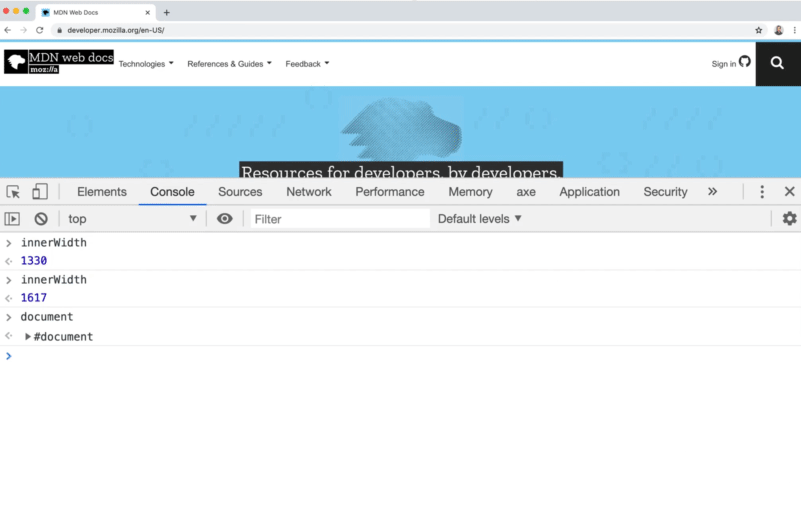
Task: Open the DevTools three-dot customize menu
Action: tap(762, 192)
